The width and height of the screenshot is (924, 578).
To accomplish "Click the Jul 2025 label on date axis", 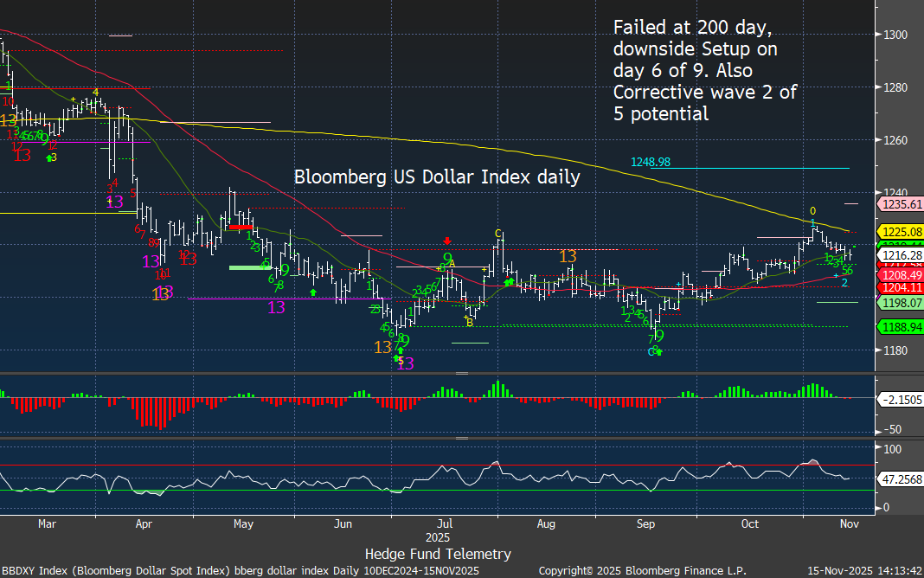I will click(x=445, y=530).
